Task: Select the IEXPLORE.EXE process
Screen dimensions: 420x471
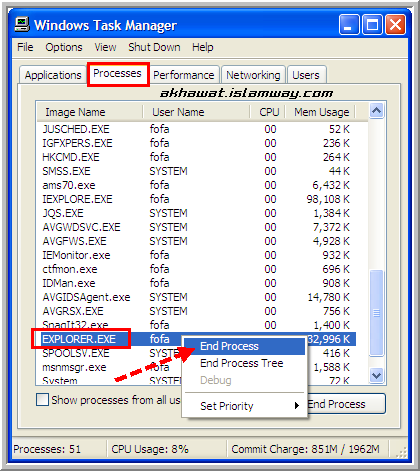Action: (x=196, y=199)
